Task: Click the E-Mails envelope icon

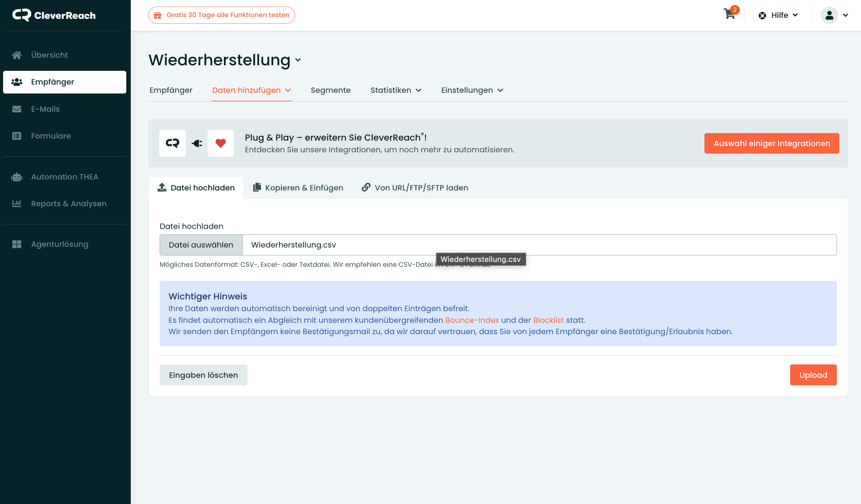Action: coord(17,109)
